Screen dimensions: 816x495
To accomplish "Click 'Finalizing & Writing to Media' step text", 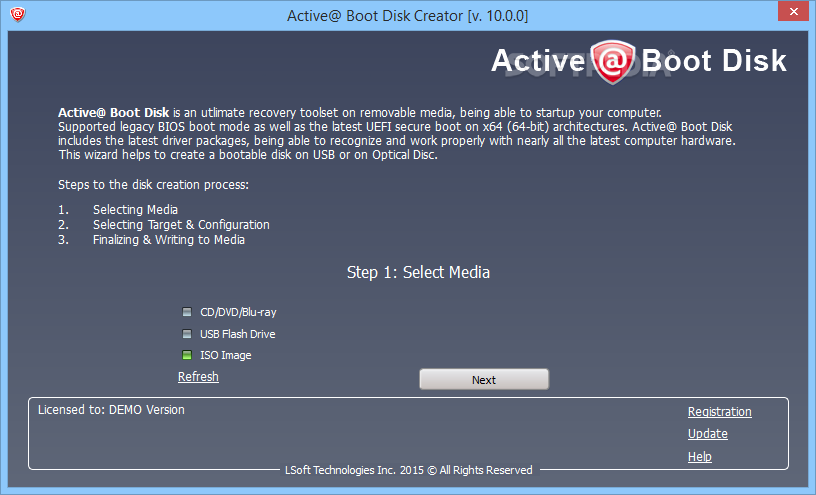I will click(x=169, y=240).
